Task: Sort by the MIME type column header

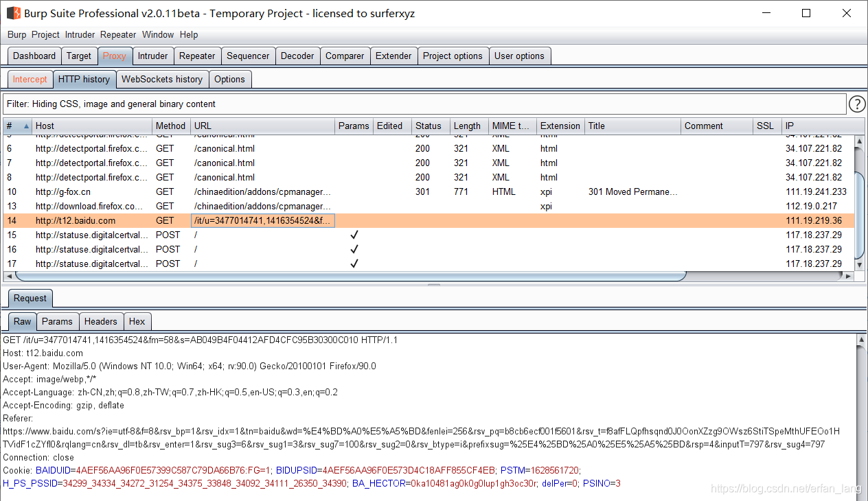Action: tap(512, 126)
